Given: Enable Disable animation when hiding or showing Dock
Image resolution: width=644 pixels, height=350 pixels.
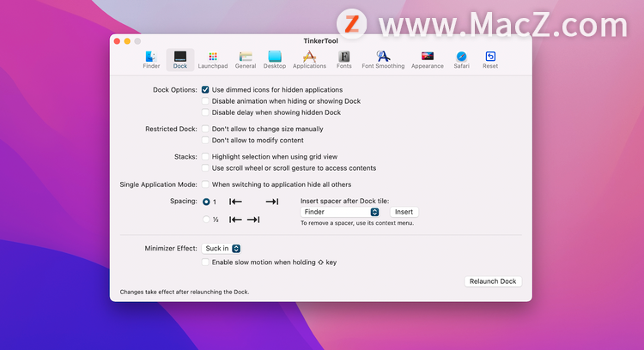Looking at the screenshot, I should click(205, 101).
